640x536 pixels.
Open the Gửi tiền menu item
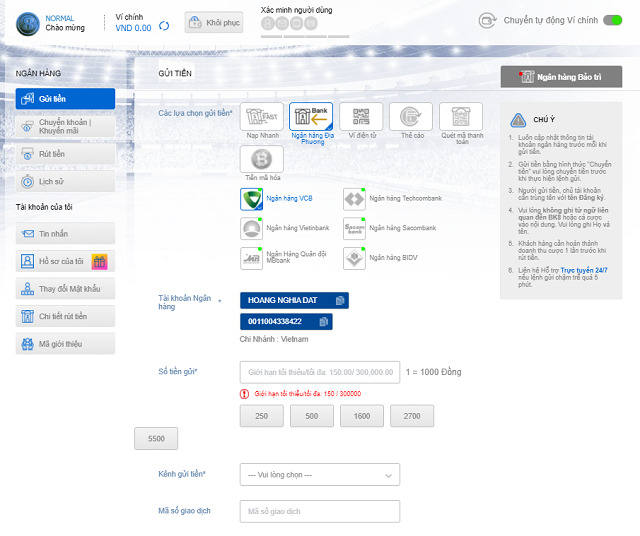[65, 99]
